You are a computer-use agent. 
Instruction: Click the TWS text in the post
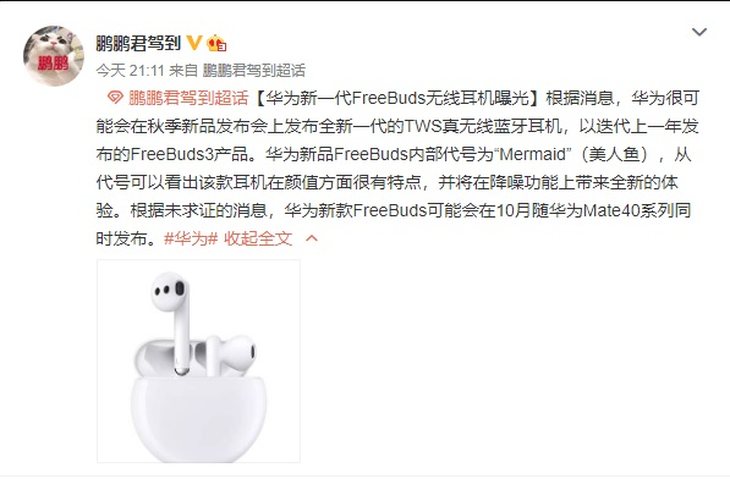click(x=423, y=127)
